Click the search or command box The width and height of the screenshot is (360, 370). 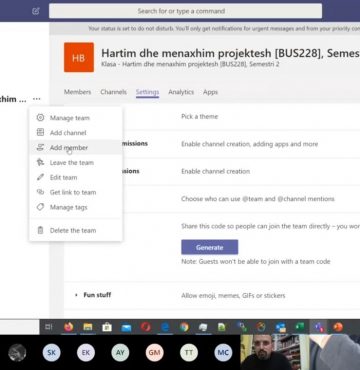(x=185, y=11)
